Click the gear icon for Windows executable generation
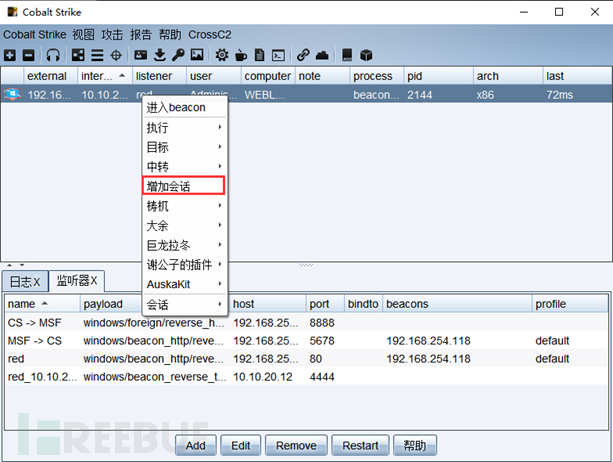Image resolution: width=613 pixels, height=462 pixels. tap(222, 55)
